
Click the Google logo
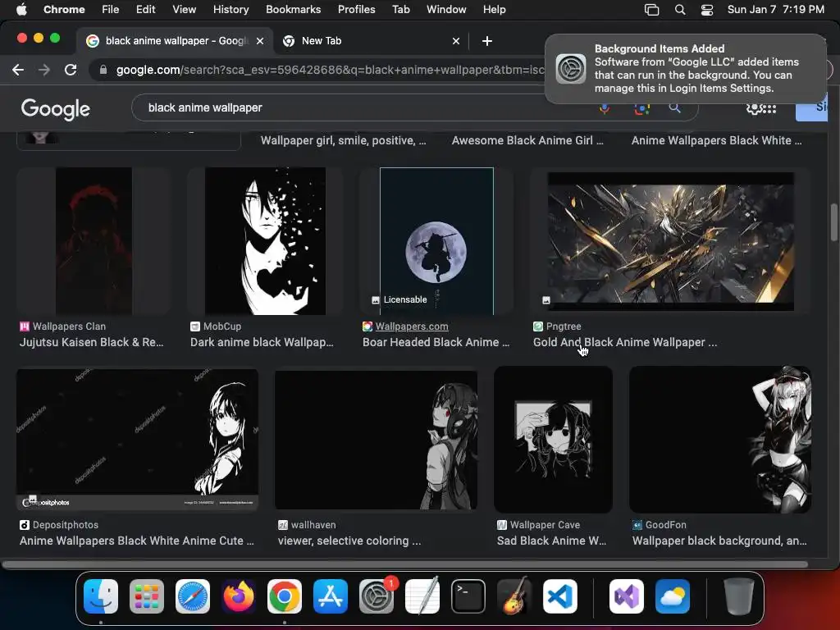[x=56, y=109]
